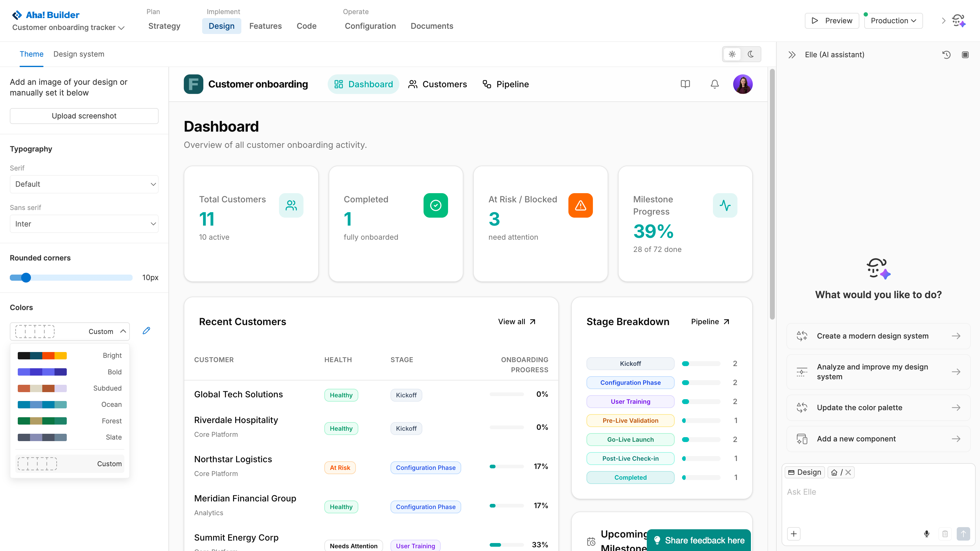The height and width of the screenshot is (551, 980).
Task: Click the Play icon in Preview button
Action: click(x=815, y=21)
